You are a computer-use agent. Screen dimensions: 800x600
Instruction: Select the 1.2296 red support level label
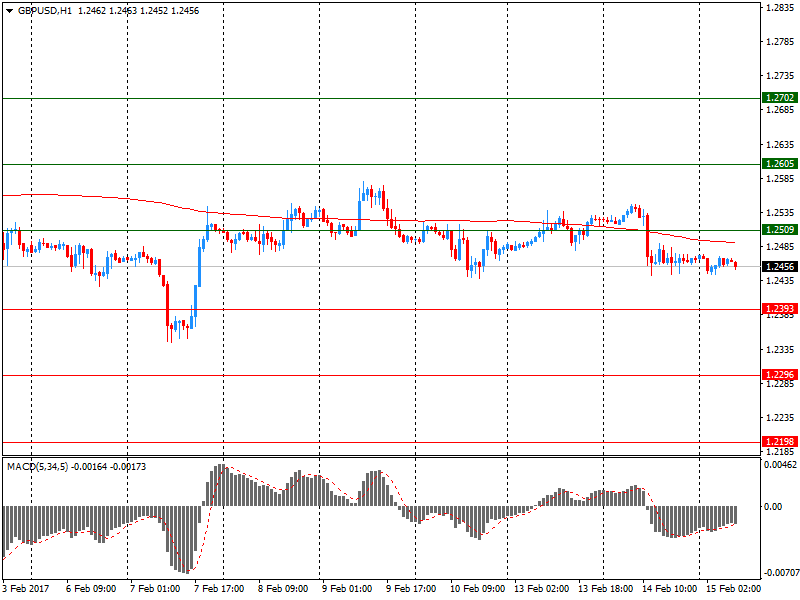point(780,375)
